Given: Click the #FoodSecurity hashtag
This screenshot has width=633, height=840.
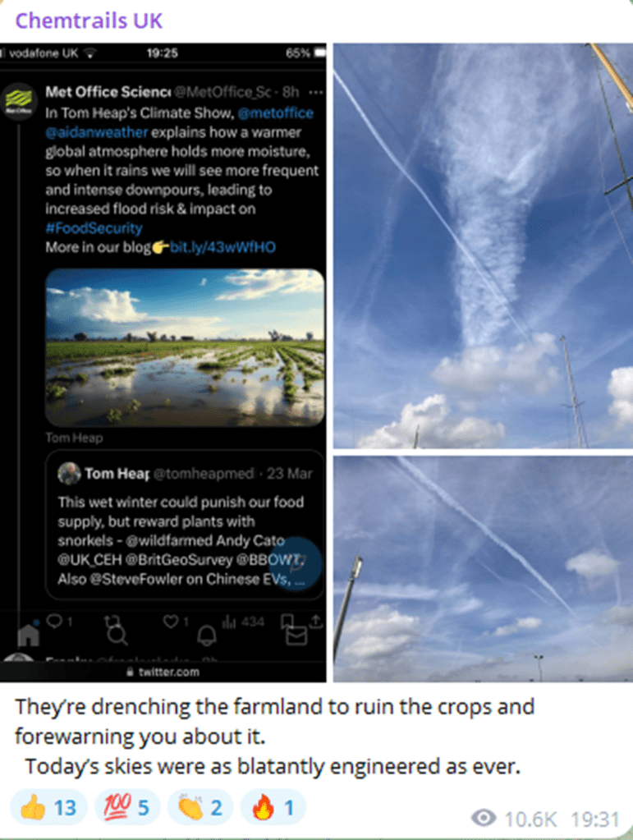Looking at the screenshot, I should [94, 228].
